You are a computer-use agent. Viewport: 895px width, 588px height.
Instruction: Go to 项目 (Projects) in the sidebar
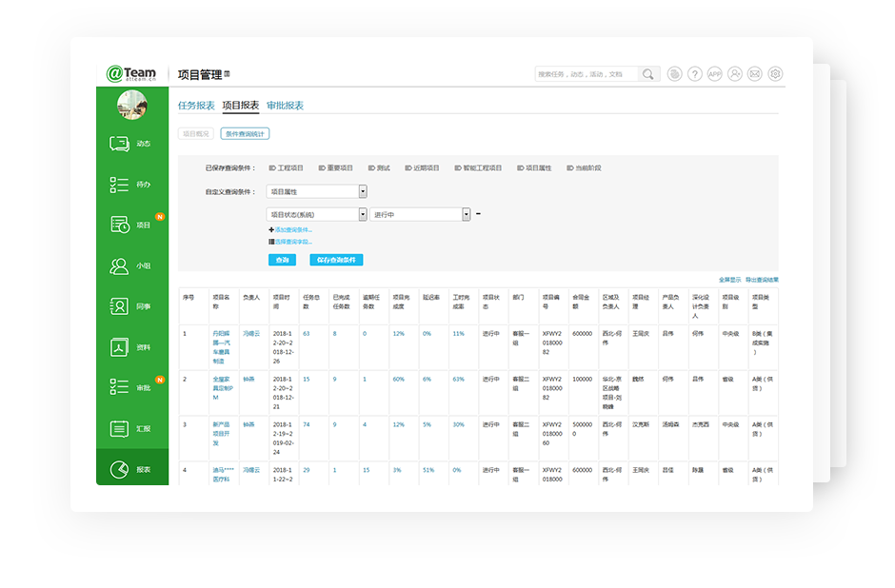pos(131,225)
